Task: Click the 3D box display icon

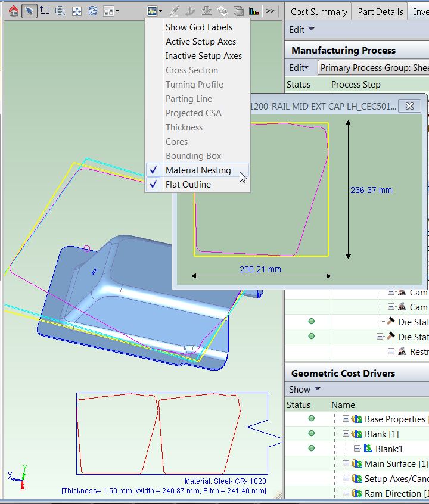Action: tap(238, 11)
